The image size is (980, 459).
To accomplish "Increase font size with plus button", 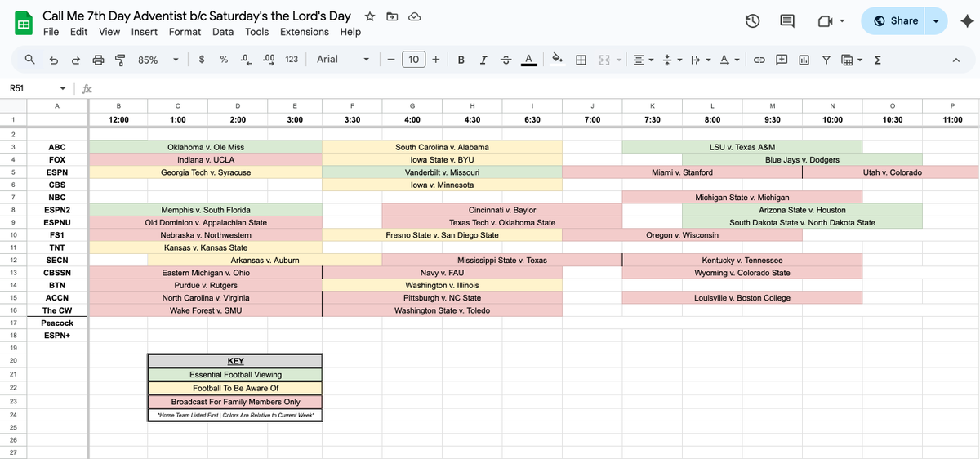I will pos(436,59).
